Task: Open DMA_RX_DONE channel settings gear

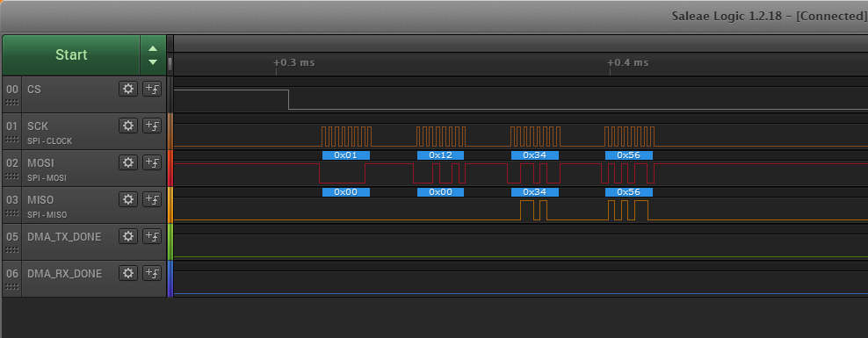Action: click(x=128, y=273)
